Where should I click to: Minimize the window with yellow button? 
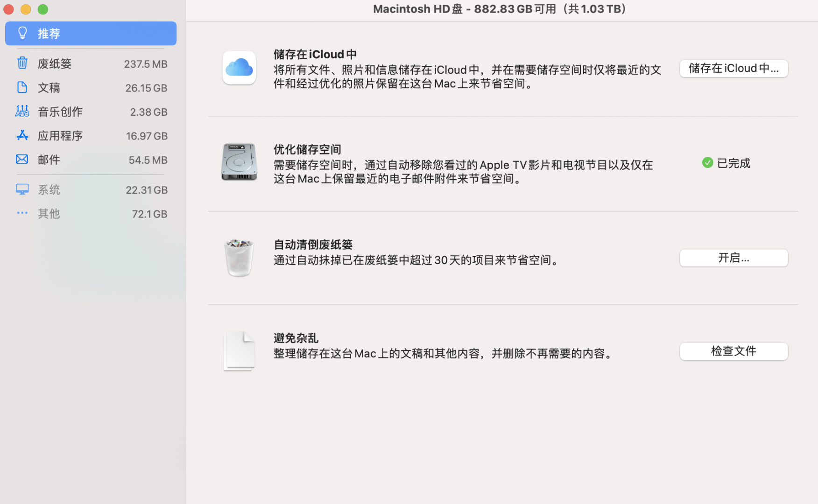(26, 9)
